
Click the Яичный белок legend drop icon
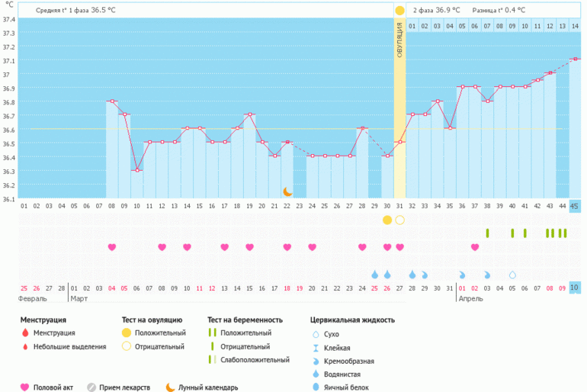click(x=316, y=387)
